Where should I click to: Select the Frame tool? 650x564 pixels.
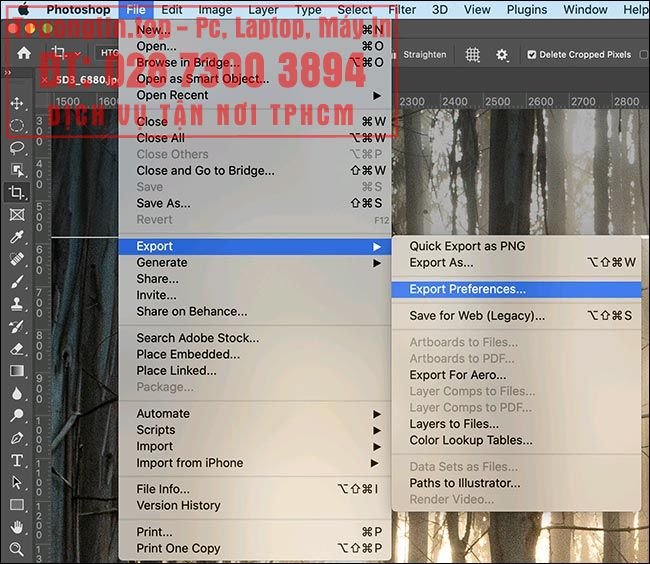tap(17, 215)
